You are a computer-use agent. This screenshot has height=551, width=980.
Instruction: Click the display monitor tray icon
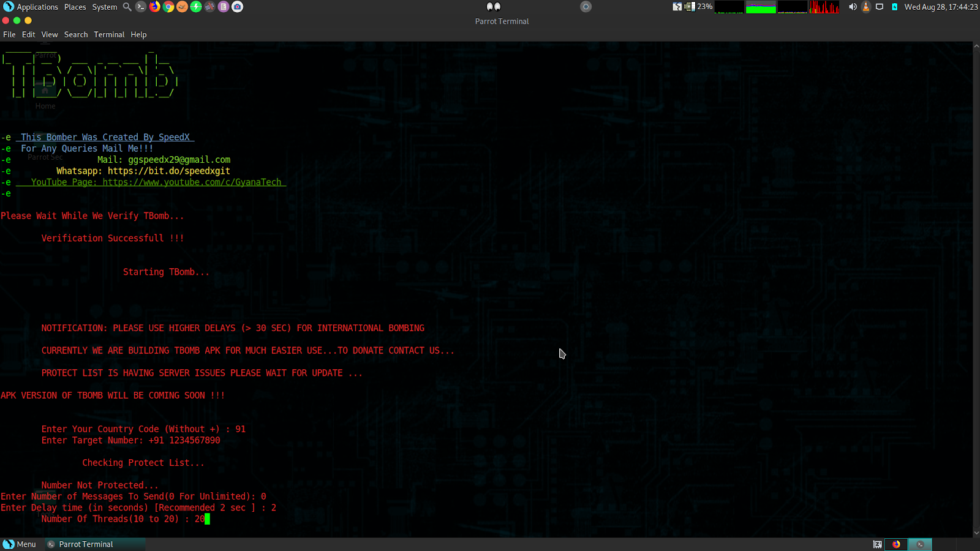[880, 7]
